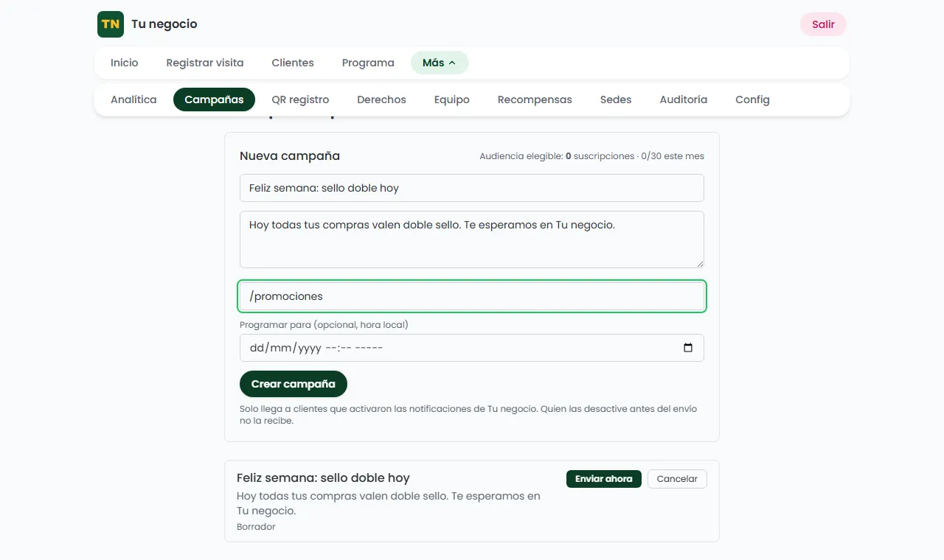Switch to the Sedes tab

point(616,99)
